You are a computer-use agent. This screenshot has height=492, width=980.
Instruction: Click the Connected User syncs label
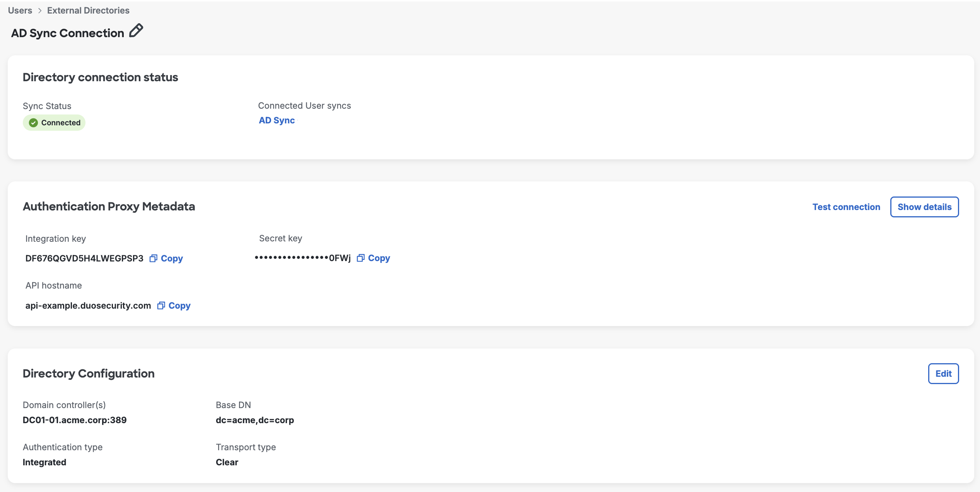tap(305, 106)
